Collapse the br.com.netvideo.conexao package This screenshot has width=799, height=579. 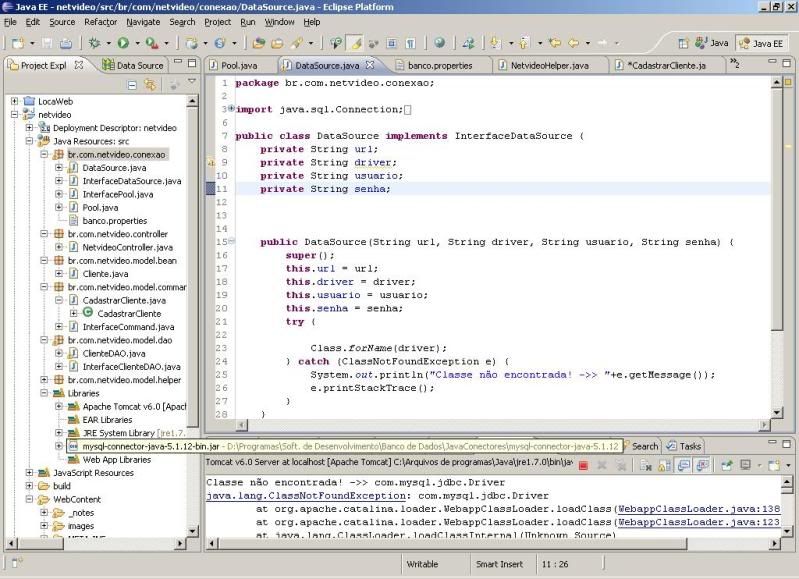[44, 155]
